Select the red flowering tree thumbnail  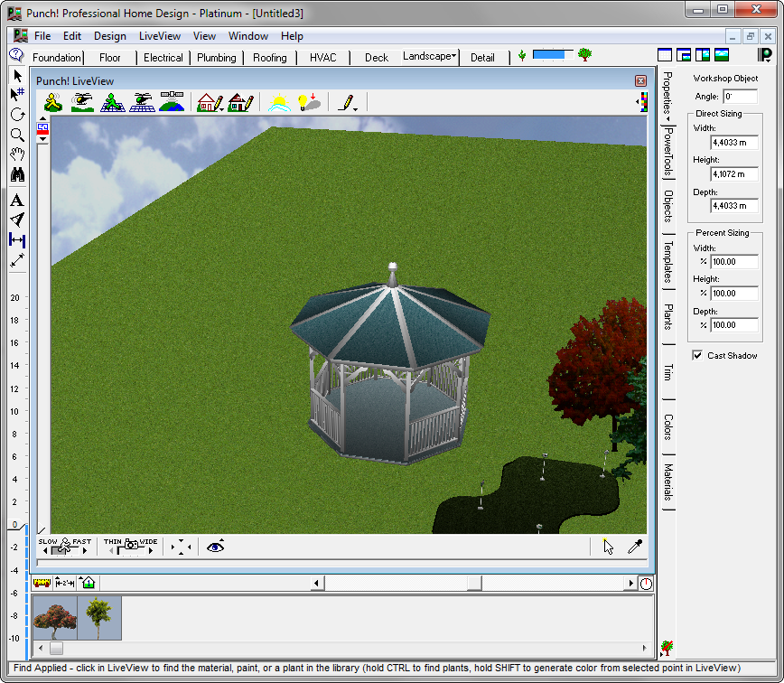(55, 618)
